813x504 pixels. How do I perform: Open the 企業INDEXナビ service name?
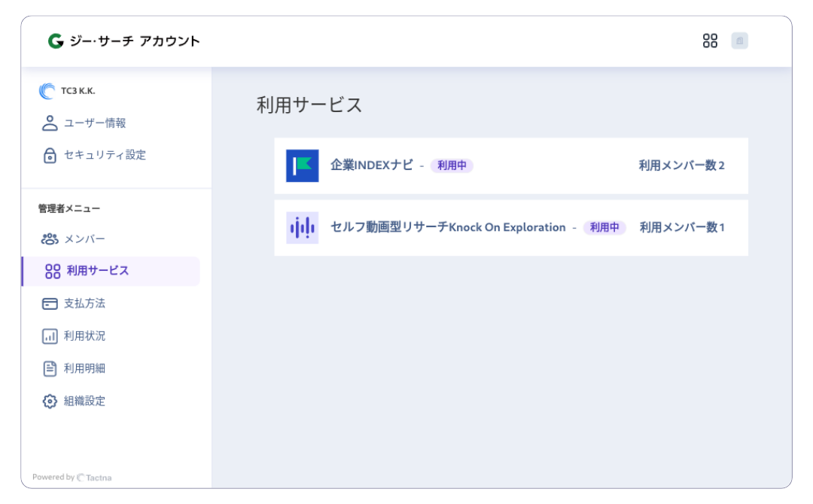point(372,165)
